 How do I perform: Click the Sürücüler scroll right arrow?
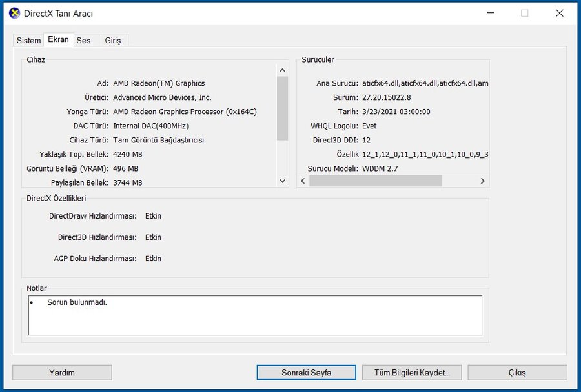(x=482, y=181)
